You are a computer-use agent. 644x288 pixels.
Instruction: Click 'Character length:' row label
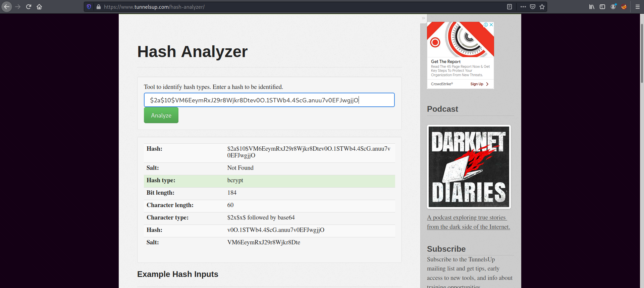pos(170,205)
